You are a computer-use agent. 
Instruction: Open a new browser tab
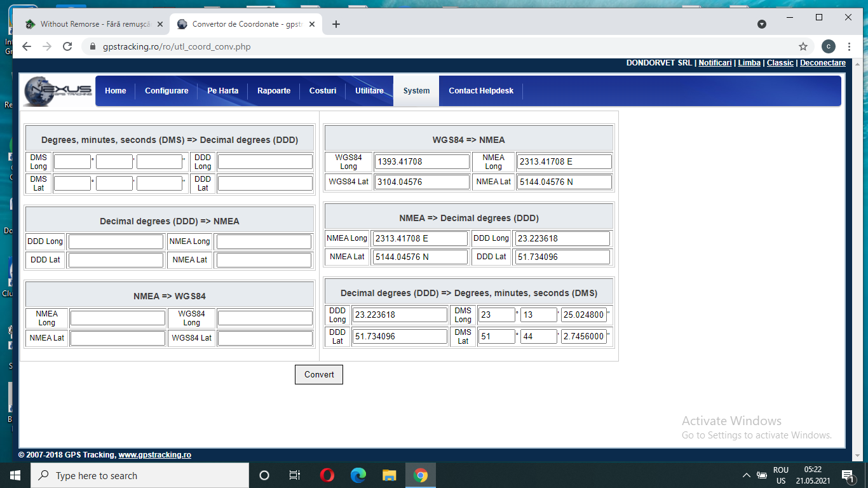[336, 24]
